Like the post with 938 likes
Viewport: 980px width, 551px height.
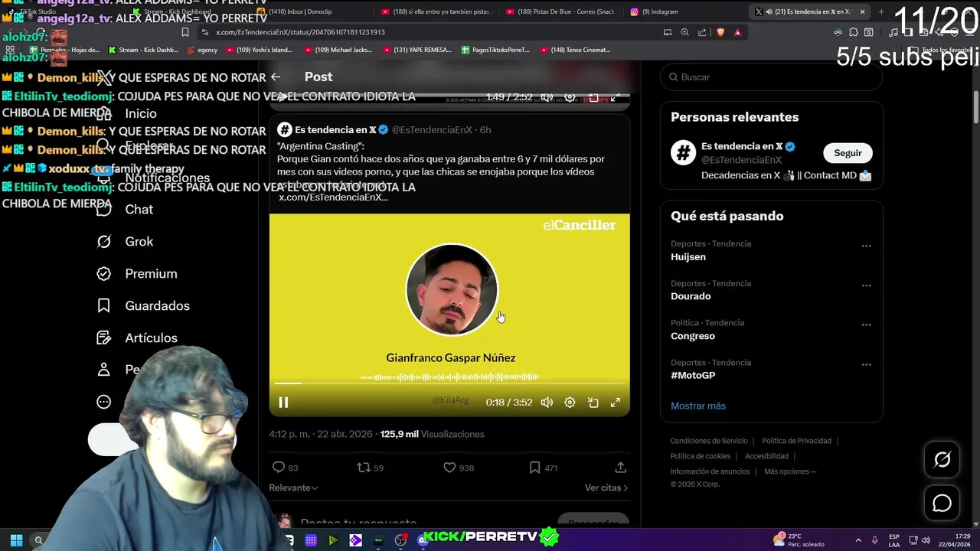(x=459, y=468)
